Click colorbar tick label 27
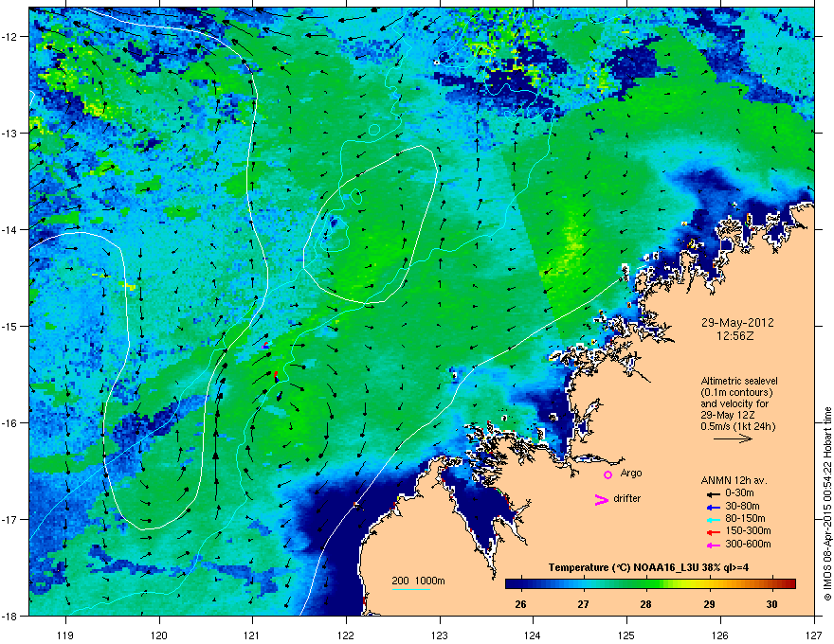The width and height of the screenshot is (834, 644). pos(584,604)
